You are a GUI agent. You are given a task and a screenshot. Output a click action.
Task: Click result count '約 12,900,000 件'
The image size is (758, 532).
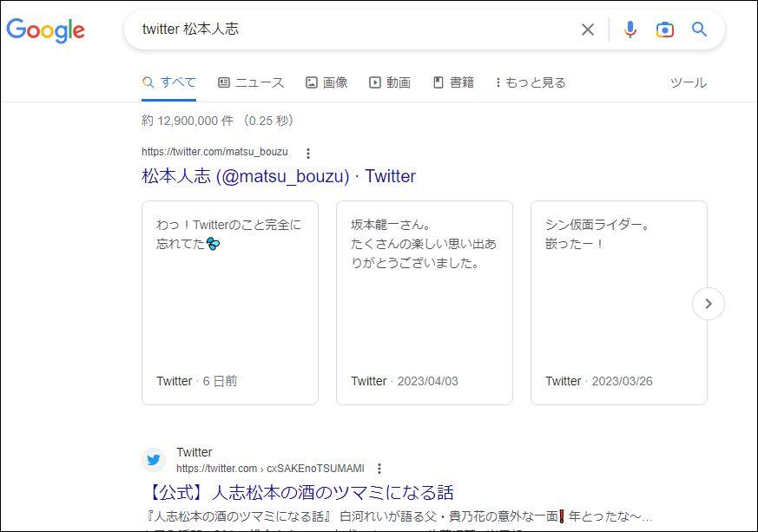coord(188,121)
